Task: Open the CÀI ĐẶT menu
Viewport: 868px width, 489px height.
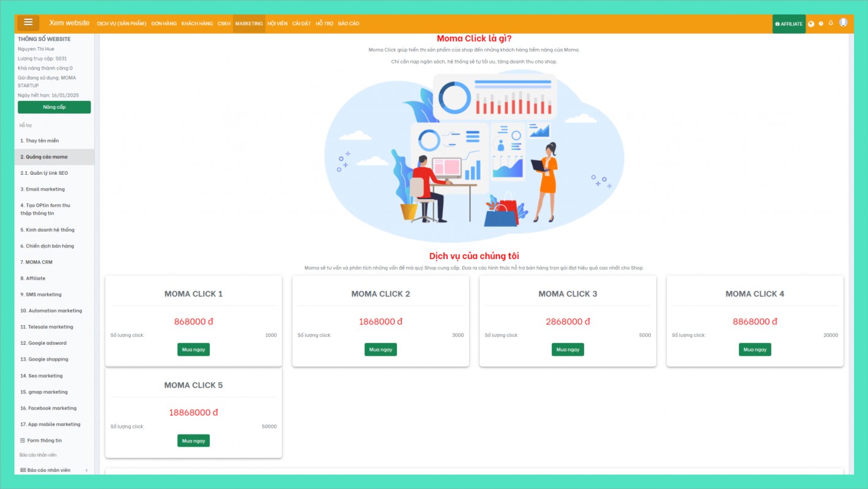Action: [302, 24]
